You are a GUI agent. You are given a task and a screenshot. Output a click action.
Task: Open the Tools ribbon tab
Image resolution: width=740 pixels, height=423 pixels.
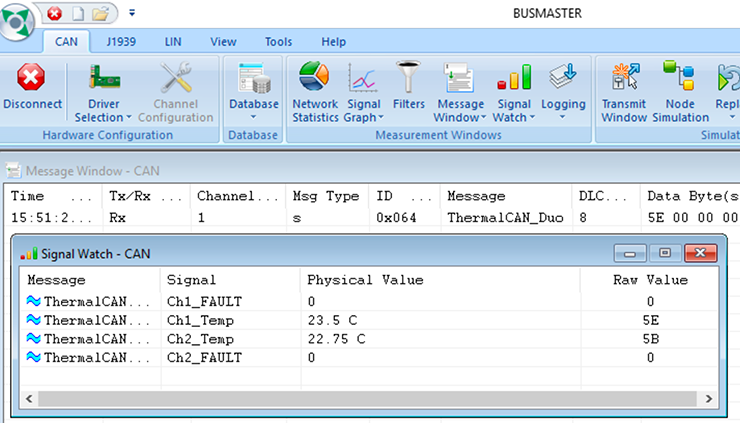click(278, 42)
